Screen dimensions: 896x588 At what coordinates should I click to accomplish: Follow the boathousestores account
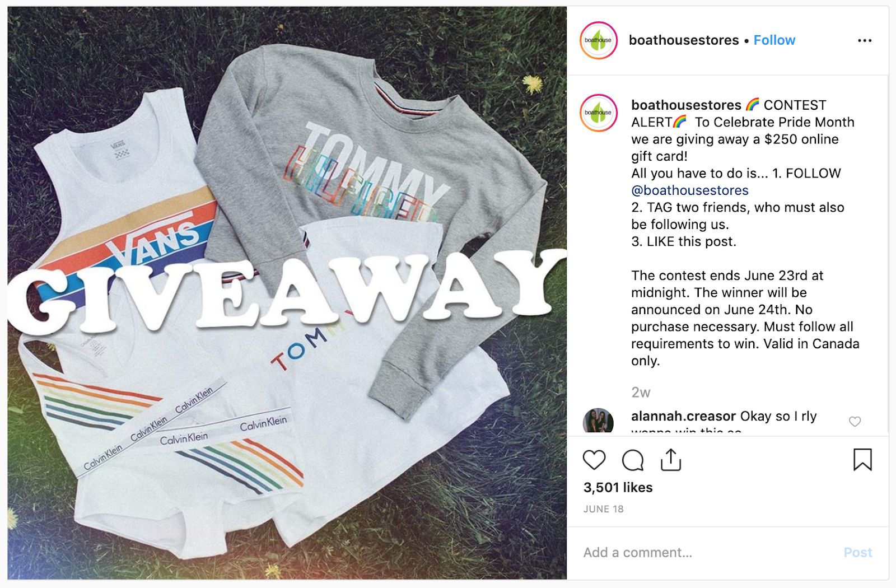click(774, 40)
